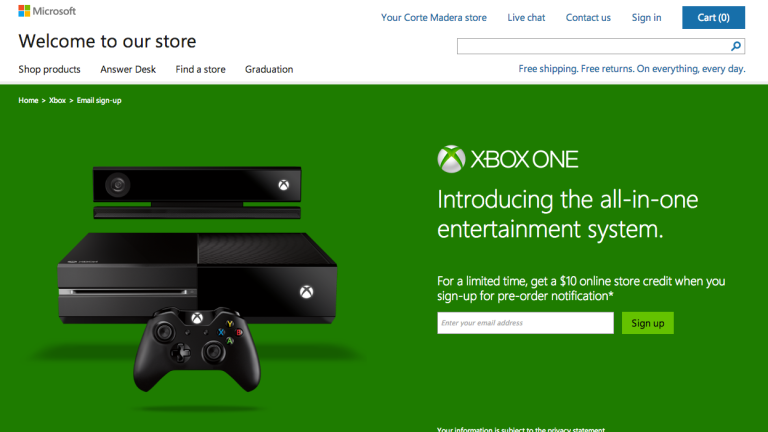Click the Kinect sensor image
This screenshot has height=432, width=768.
pos(197,192)
